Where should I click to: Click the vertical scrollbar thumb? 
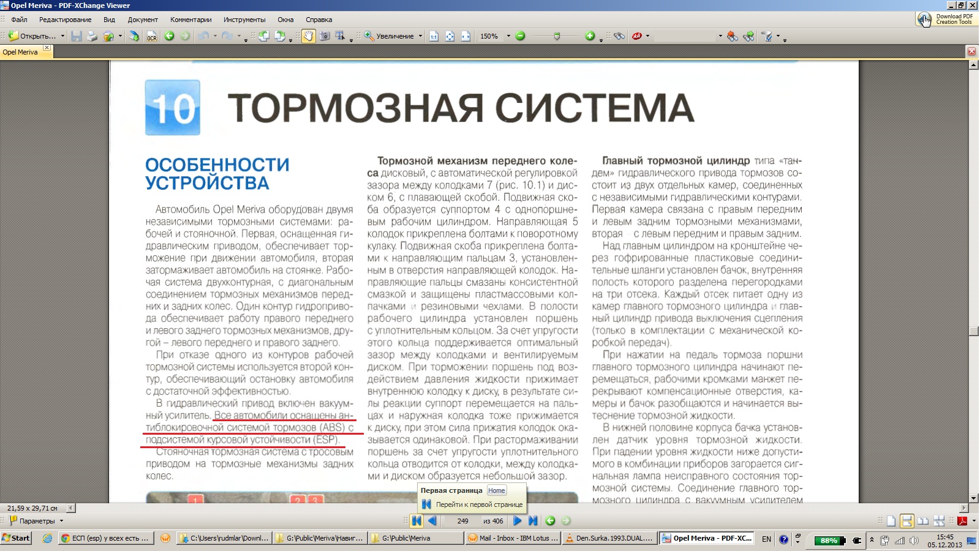[973, 331]
